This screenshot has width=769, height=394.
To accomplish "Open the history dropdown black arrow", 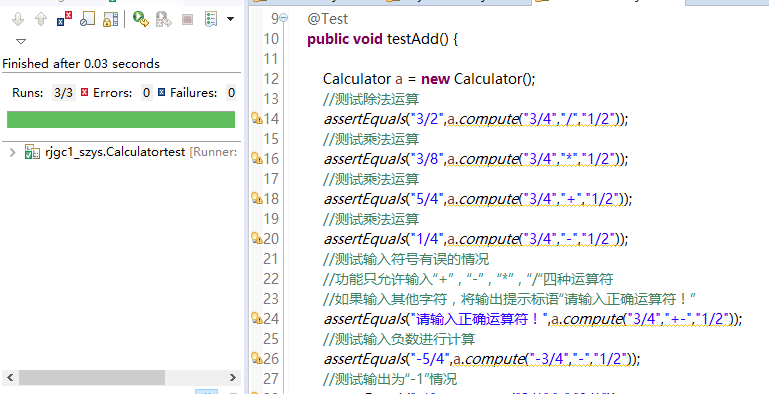I will [x=230, y=19].
